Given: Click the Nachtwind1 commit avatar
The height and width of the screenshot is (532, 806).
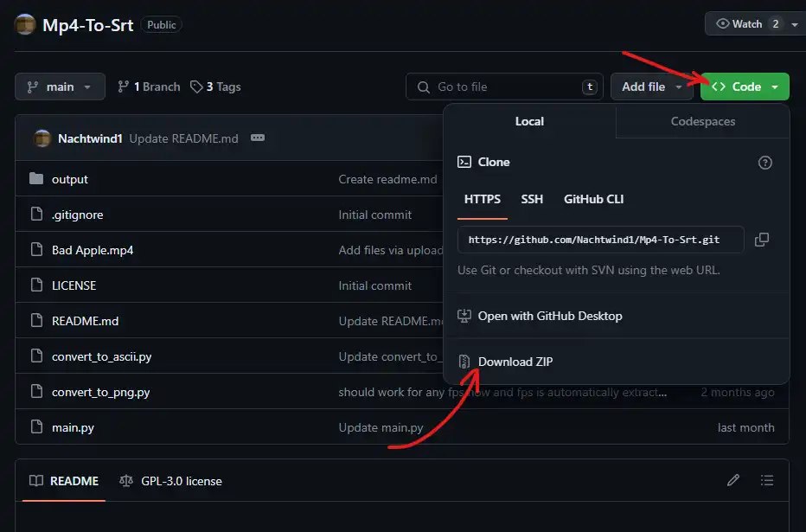Looking at the screenshot, I should pyautogui.click(x=42, y=138).
